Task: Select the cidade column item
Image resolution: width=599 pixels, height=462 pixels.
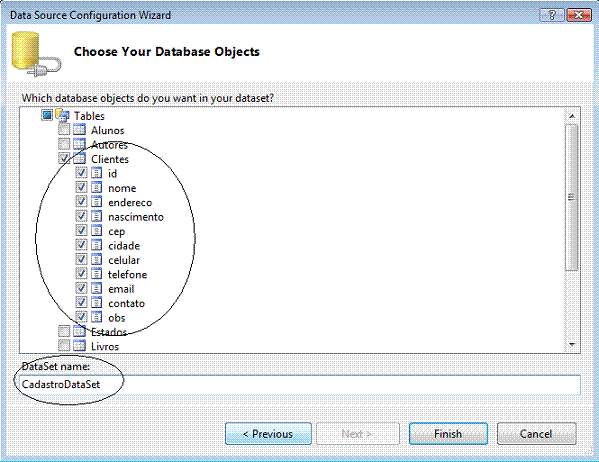Action: (124, 246)
